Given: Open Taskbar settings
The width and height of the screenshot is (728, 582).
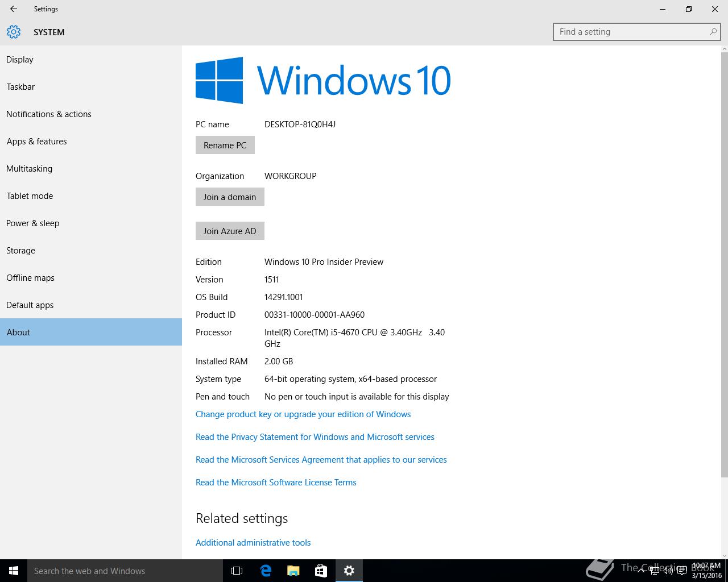Looking at the screenshot, I should coord(91,86).
